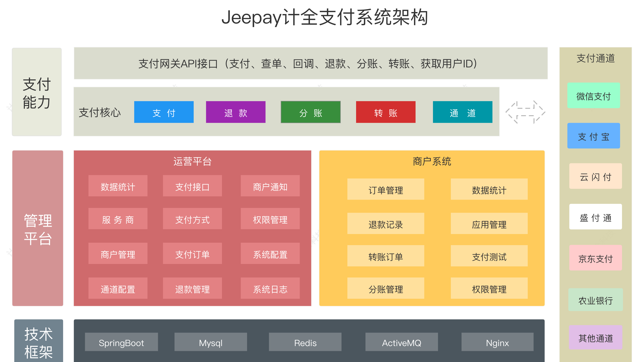This screenshot has height=362, width=644.
Task: Select the purple 退款 module box
Action: tap(235, 112)
